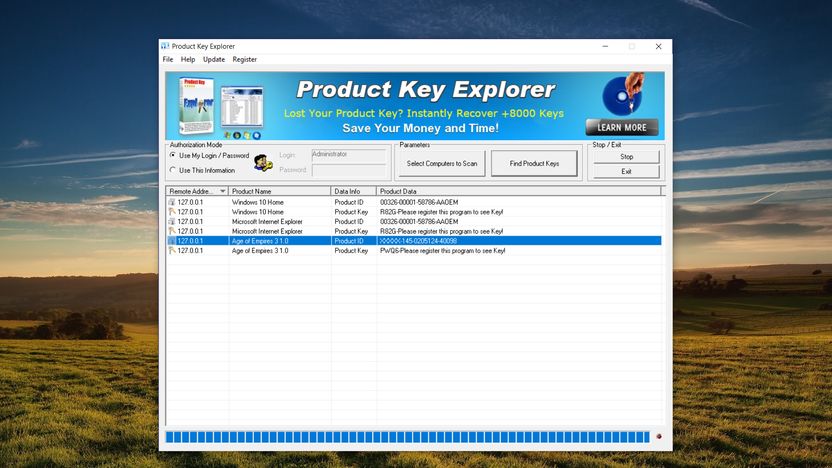Click the Product Key Explorer box image

coord(196,106)
